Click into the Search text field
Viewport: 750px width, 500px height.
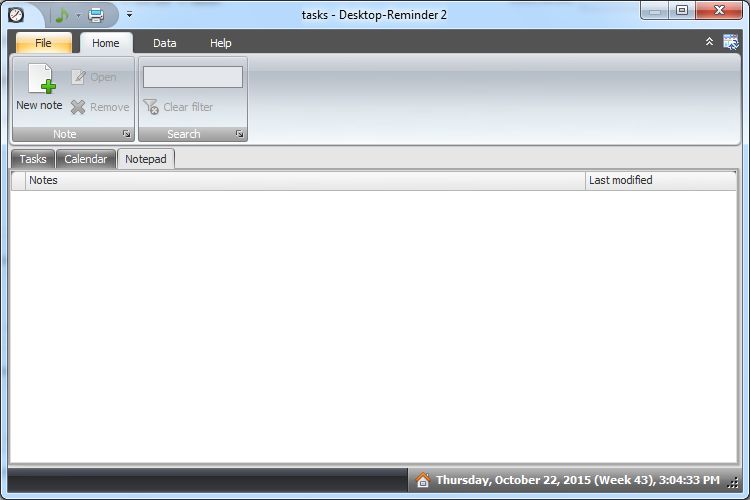pos(193,77)
